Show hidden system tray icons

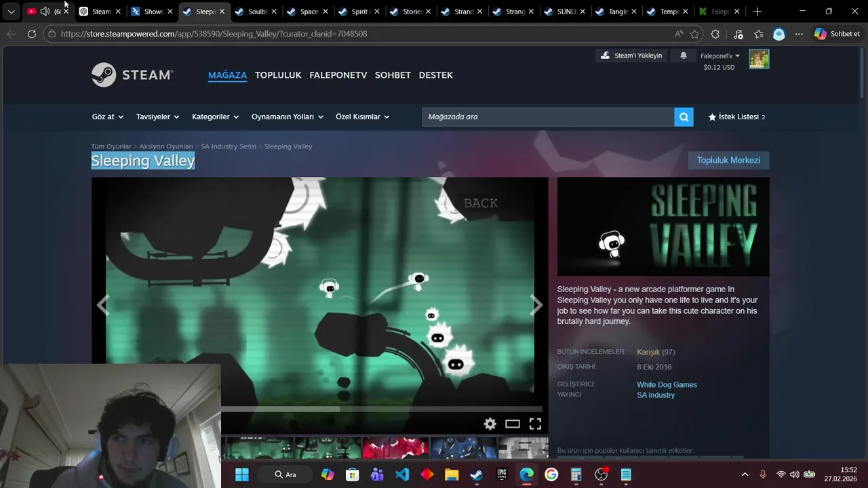tap(745, 474)
